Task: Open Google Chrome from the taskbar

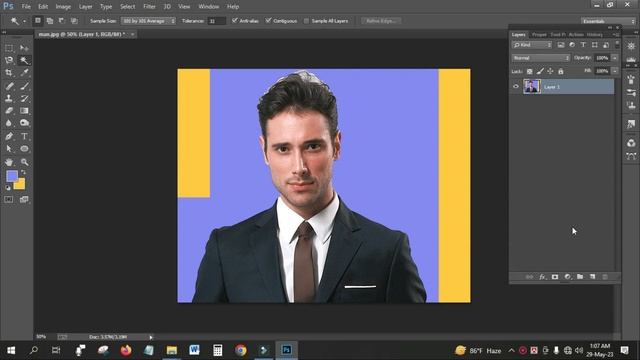Action: click(x=240, y=350)
